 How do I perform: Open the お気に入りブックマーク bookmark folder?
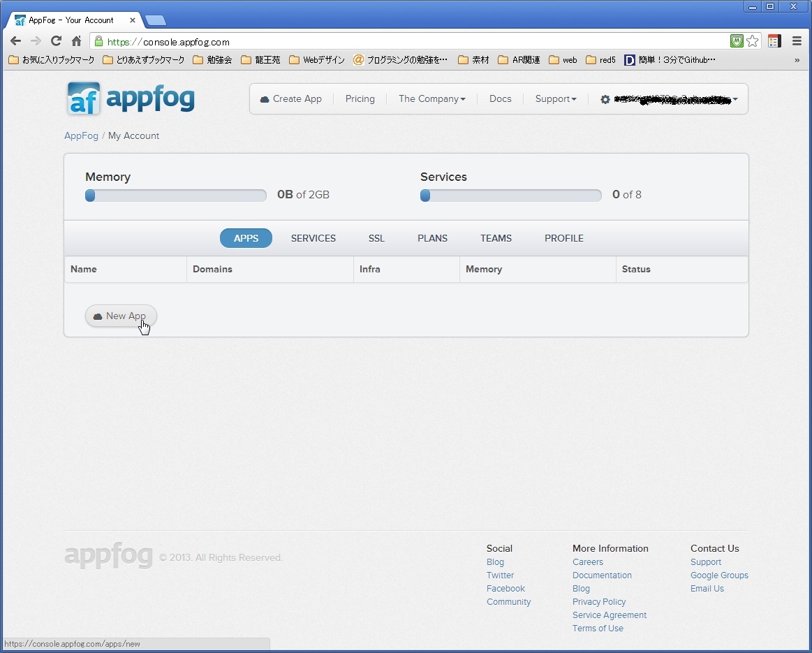pos(51,60)
